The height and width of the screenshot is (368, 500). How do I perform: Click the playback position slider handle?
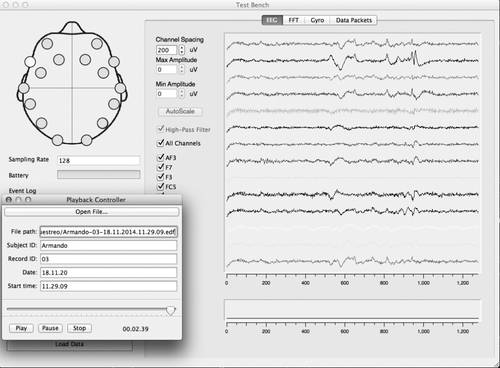(x=171, y=311)
